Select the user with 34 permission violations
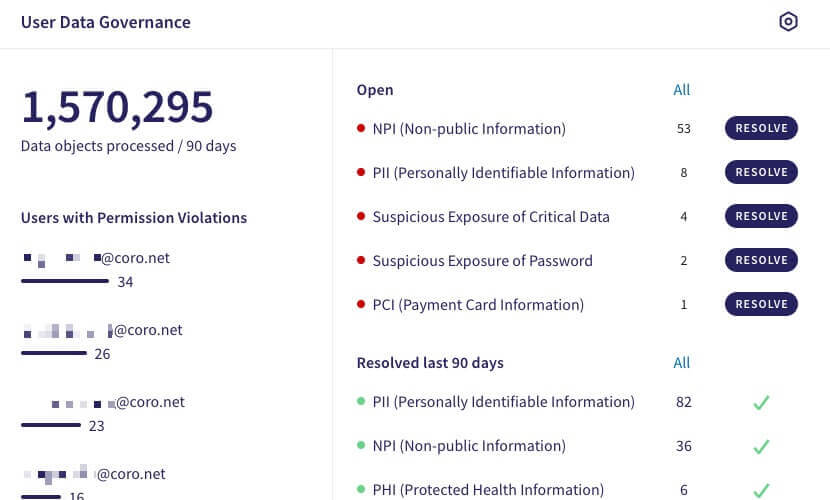830x500 pixels. click(96, 258)
